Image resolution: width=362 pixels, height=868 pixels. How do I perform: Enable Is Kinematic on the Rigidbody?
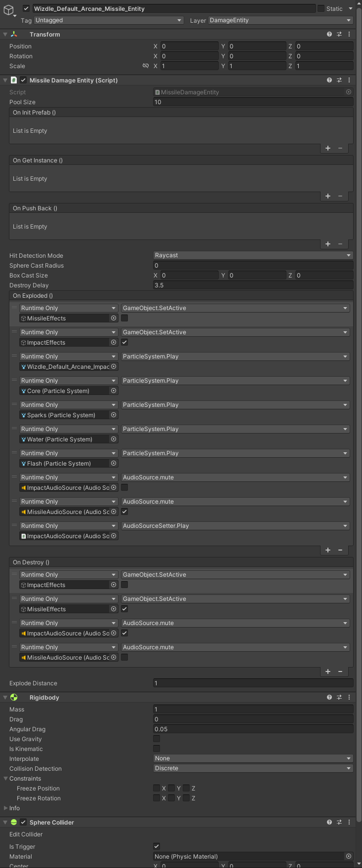157,749
